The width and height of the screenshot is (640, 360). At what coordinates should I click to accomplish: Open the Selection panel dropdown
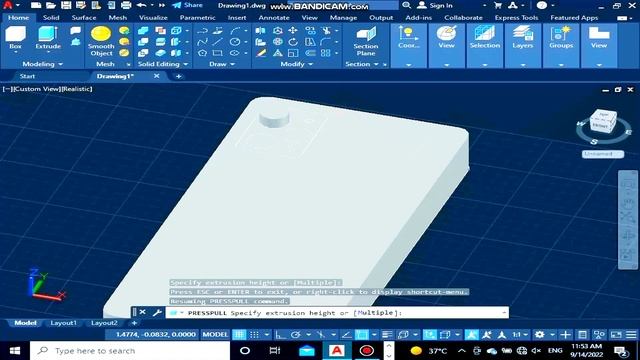coord(484,65)
